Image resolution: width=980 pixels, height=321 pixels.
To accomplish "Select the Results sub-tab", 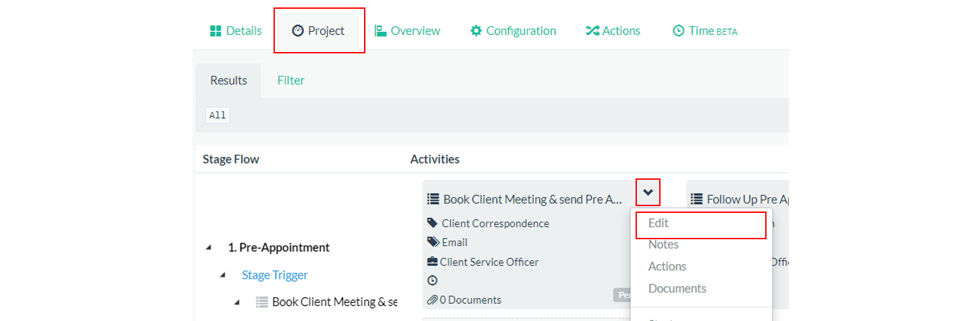I will point(228,80).
